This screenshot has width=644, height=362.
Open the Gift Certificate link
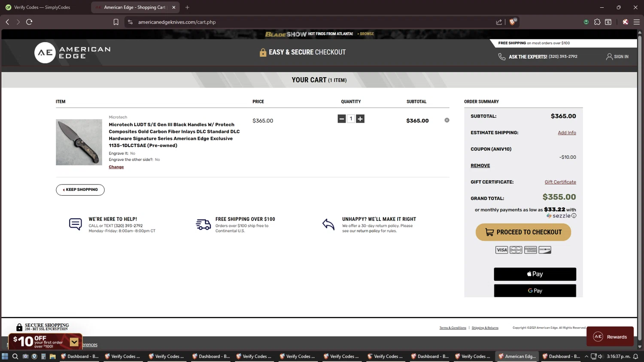coord(560,182)
